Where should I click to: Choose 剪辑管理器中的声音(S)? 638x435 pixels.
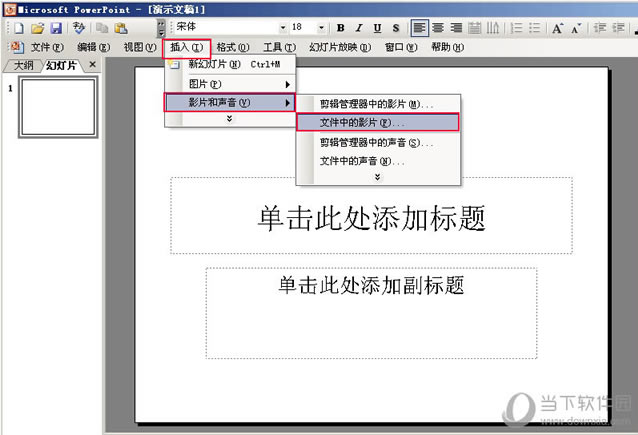tap(378, 143)
